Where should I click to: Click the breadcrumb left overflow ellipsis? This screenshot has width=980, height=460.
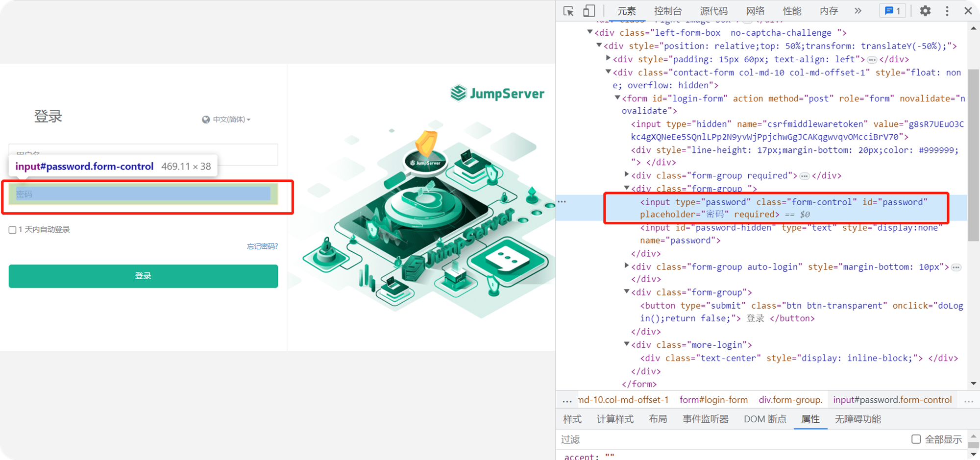click(567, 401)
